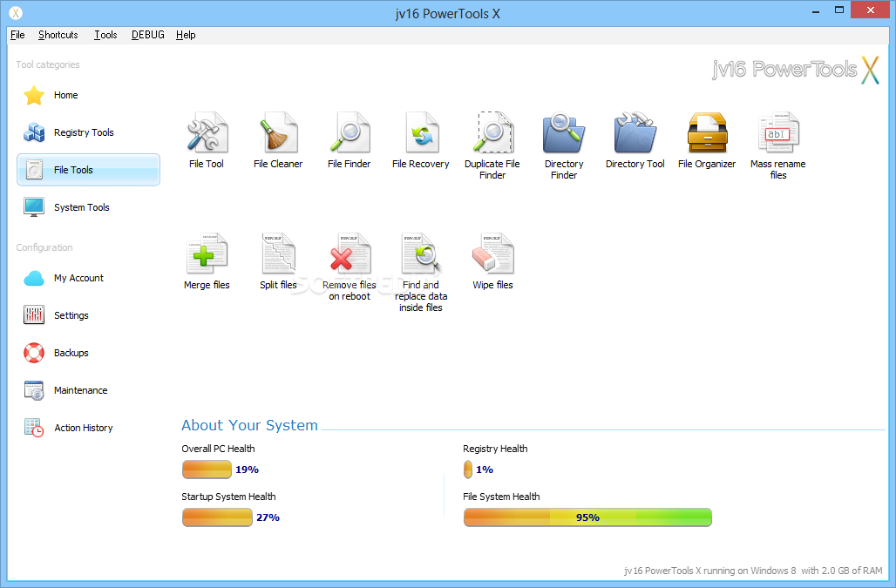This screenshot has height=588, width=896.
Task: Open the File Organizer
Action: tap(706, 138)
